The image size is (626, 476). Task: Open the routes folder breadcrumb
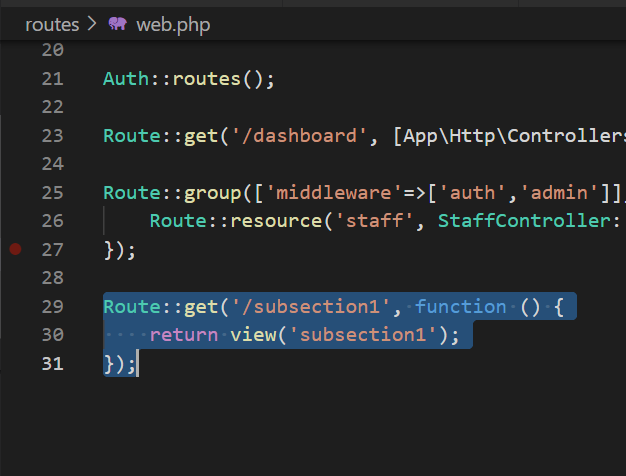click(x=52, y=24)
